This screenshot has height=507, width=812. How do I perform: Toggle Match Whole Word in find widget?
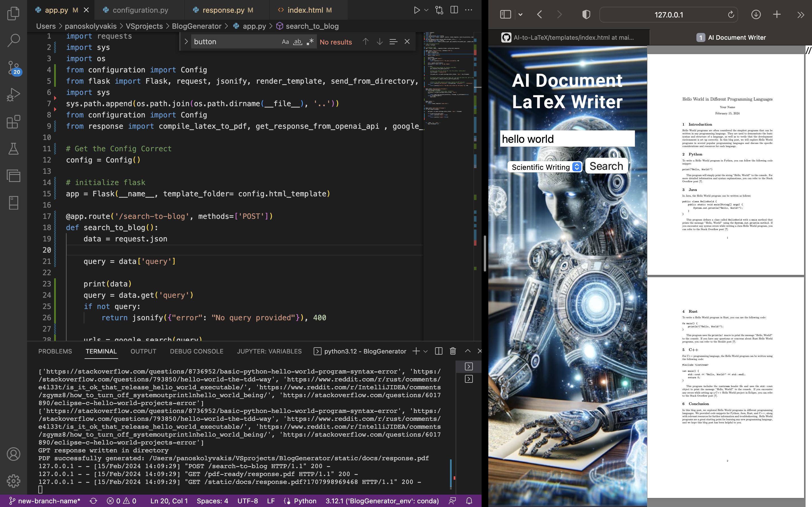(298, 42)
